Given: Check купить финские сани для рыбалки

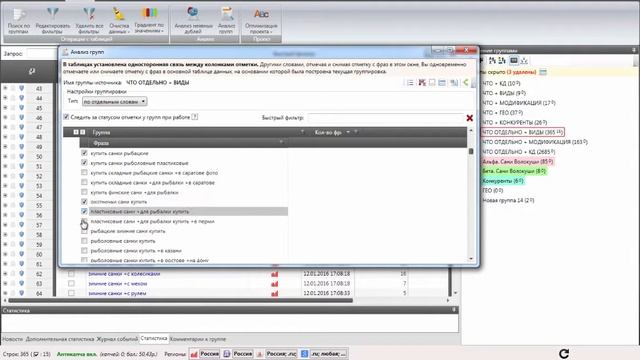Looking at the screenshot, I should pos(84,192).
